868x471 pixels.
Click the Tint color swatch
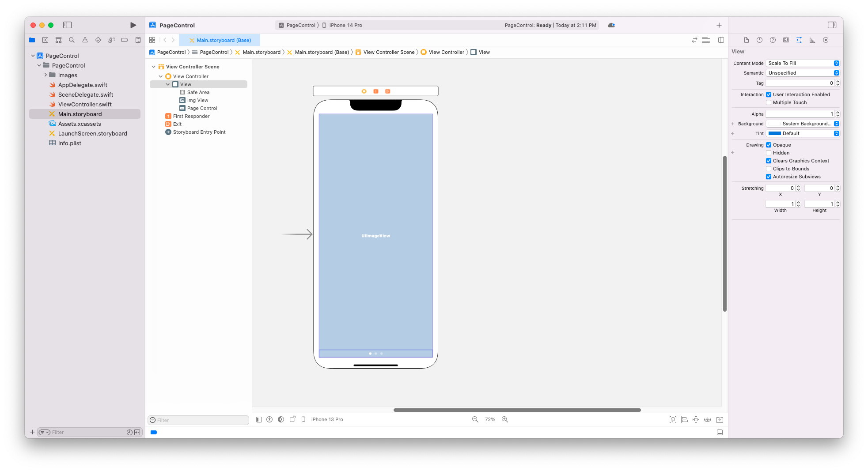[774, 133]
